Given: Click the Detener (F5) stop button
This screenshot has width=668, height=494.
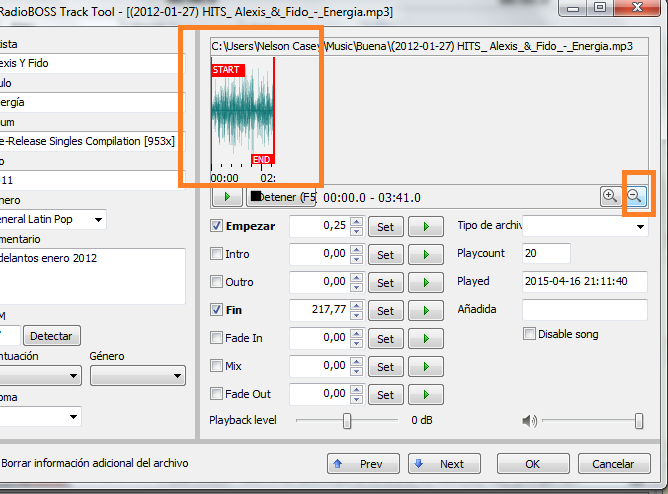Looking at the screenshot, I should pos(281,198).
